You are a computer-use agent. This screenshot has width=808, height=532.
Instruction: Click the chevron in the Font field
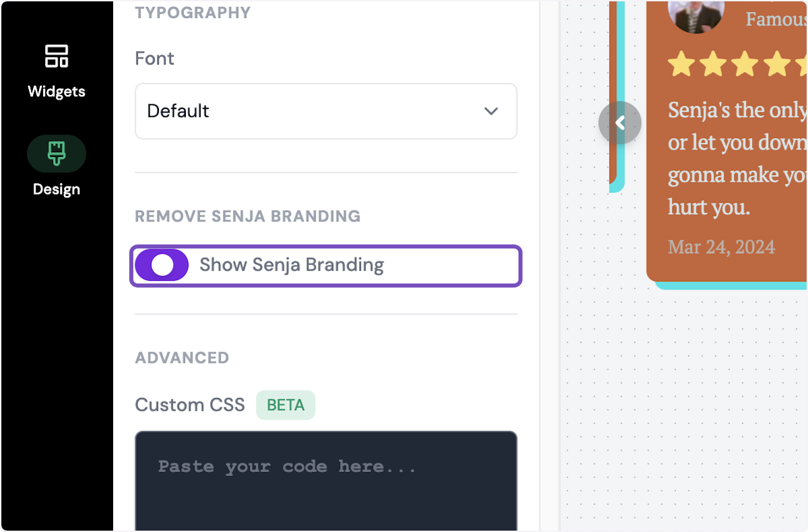(x=491, y=111)
